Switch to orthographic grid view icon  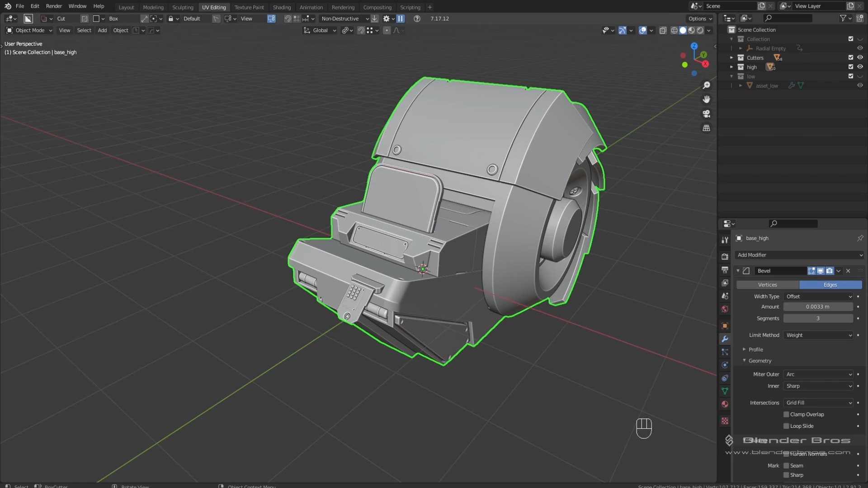coord(706,128)
